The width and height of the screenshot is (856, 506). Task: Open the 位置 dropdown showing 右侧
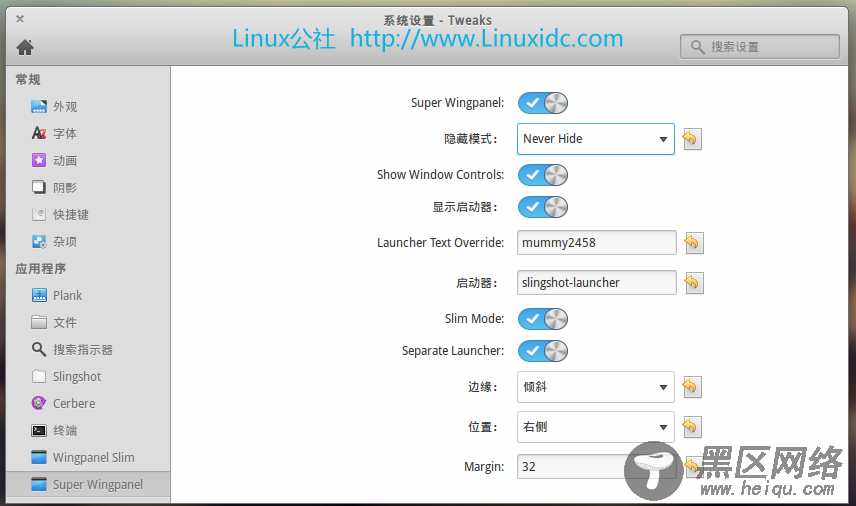(596, 427)
